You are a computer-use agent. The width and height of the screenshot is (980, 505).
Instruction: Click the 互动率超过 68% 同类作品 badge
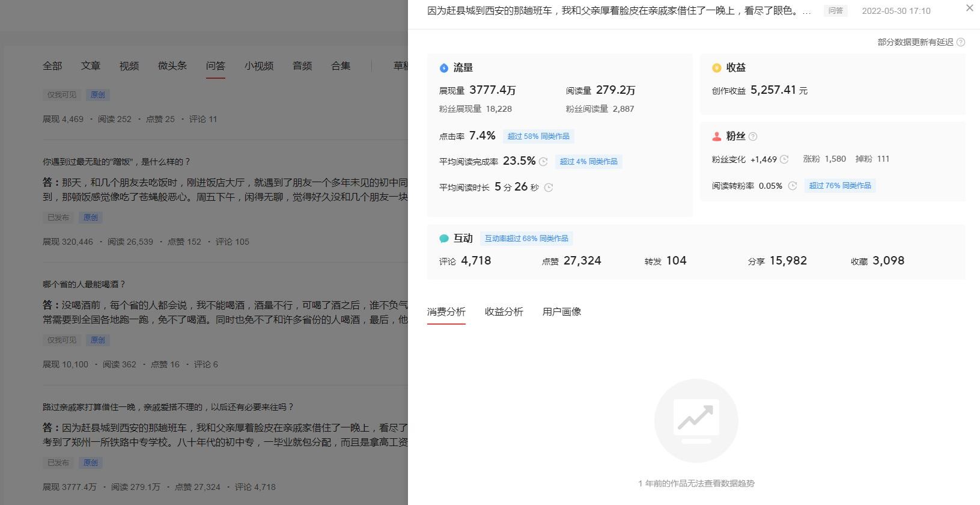(526, 239)
